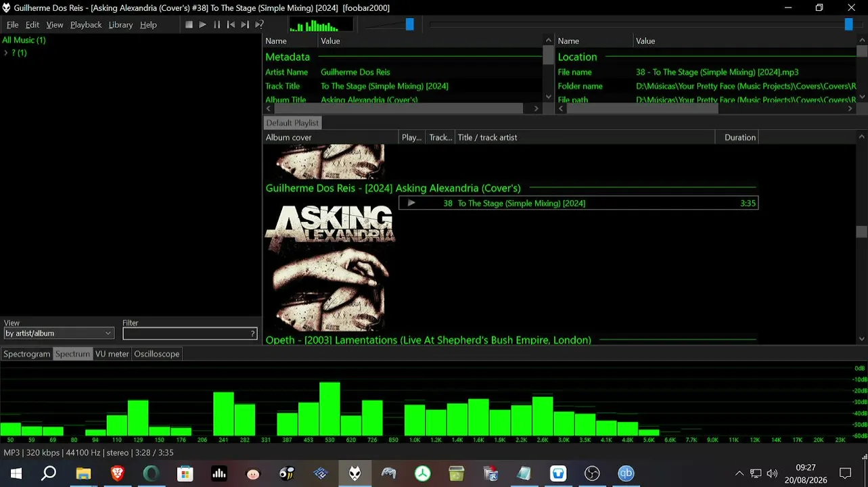The width and height of the screenshot is (868, 487).
Task: Switch to the VU meter tab
Action: [112, 354]
